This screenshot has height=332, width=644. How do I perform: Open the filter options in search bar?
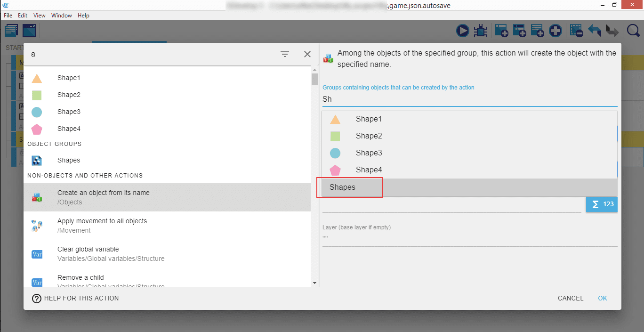(x=285, y=54)
